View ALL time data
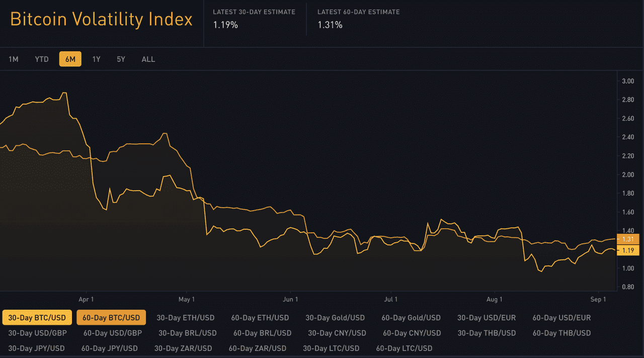 (148, 59)
